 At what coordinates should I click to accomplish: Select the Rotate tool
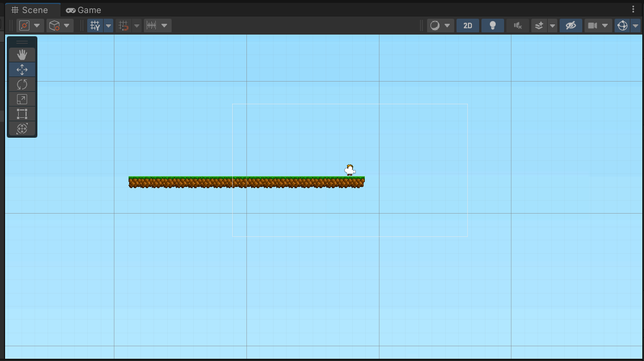tap(22, 84)
